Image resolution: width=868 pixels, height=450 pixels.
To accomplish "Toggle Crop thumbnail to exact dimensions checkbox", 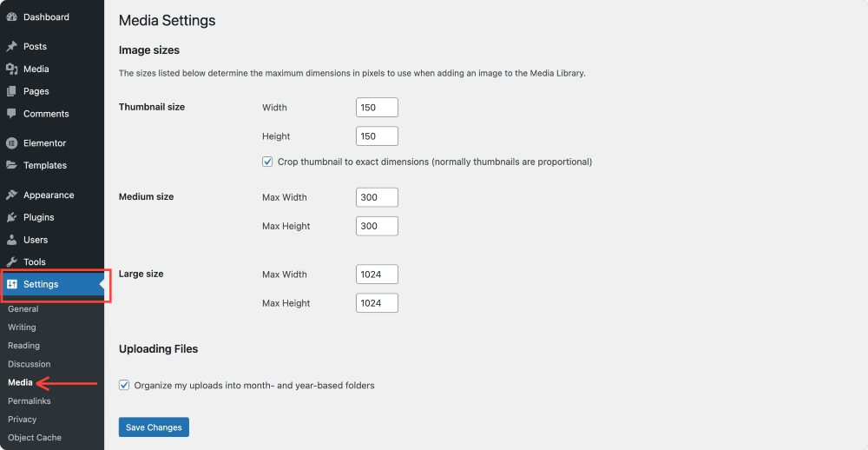I will [x=267, y=162].
